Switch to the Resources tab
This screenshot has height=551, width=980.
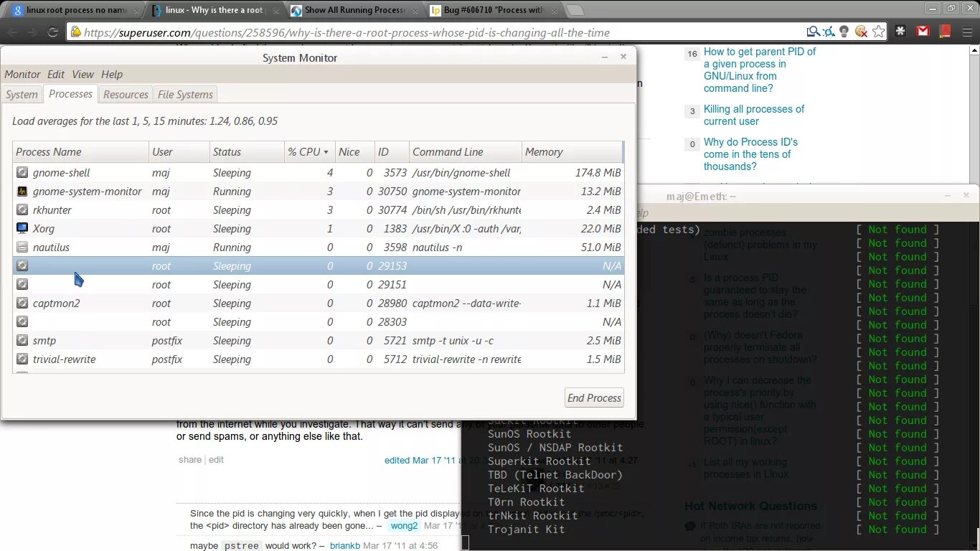[x=126, y=94]
